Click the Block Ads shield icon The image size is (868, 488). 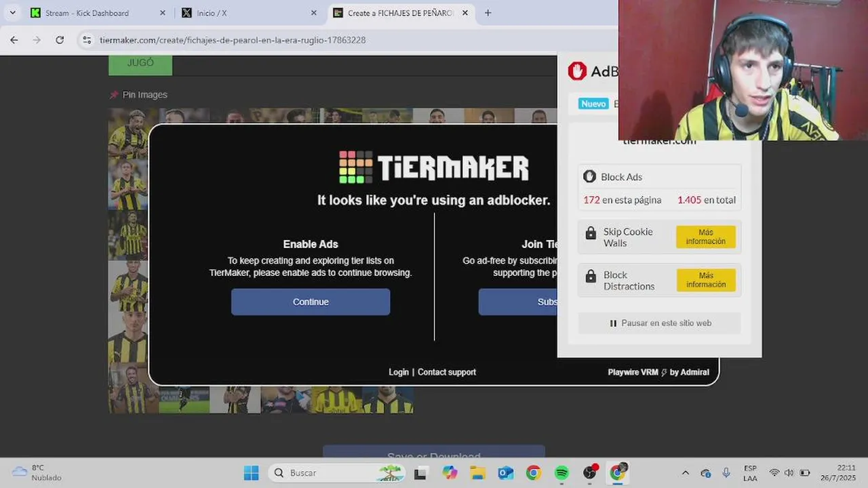[590, 177]
